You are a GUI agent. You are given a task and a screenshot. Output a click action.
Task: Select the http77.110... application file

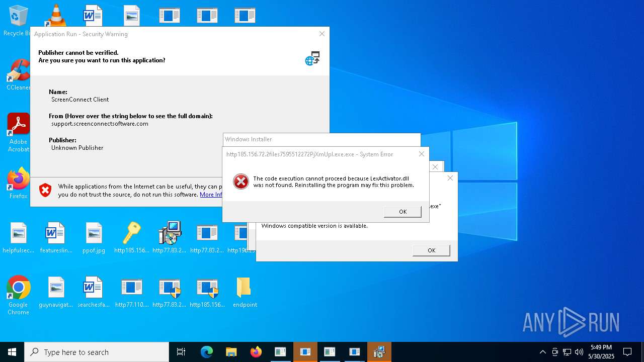click(x=131, y=292)
